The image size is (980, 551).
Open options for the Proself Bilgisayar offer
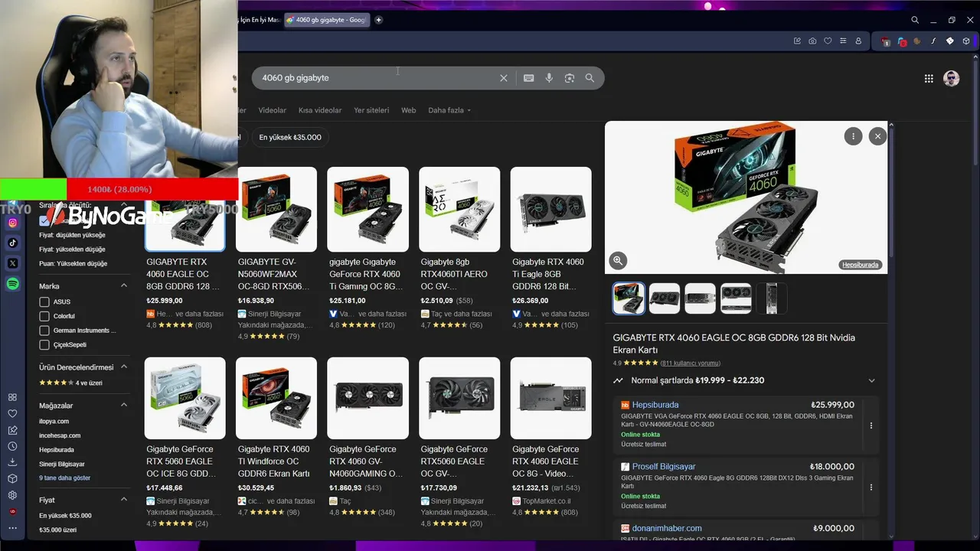871,487
